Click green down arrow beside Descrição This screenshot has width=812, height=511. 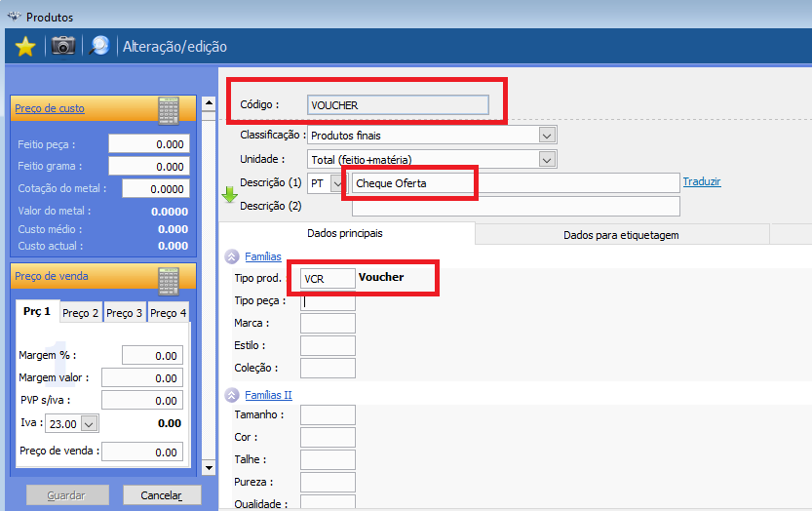(230, 193)
